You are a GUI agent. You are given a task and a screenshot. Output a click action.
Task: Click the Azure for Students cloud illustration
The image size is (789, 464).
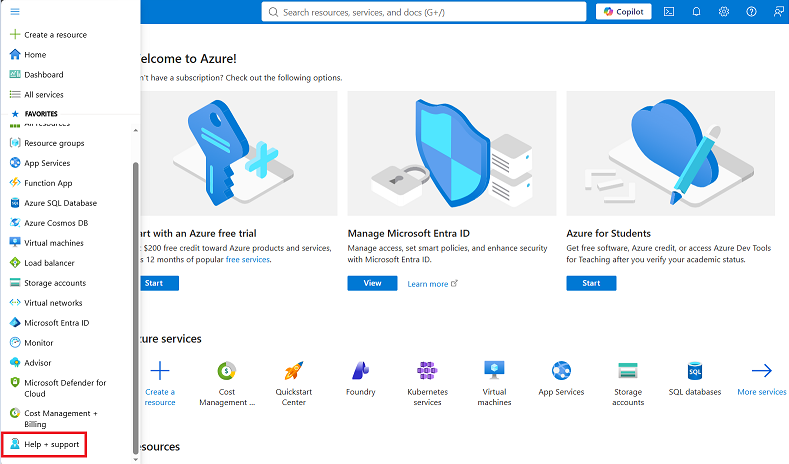click(x=671, y=152)
